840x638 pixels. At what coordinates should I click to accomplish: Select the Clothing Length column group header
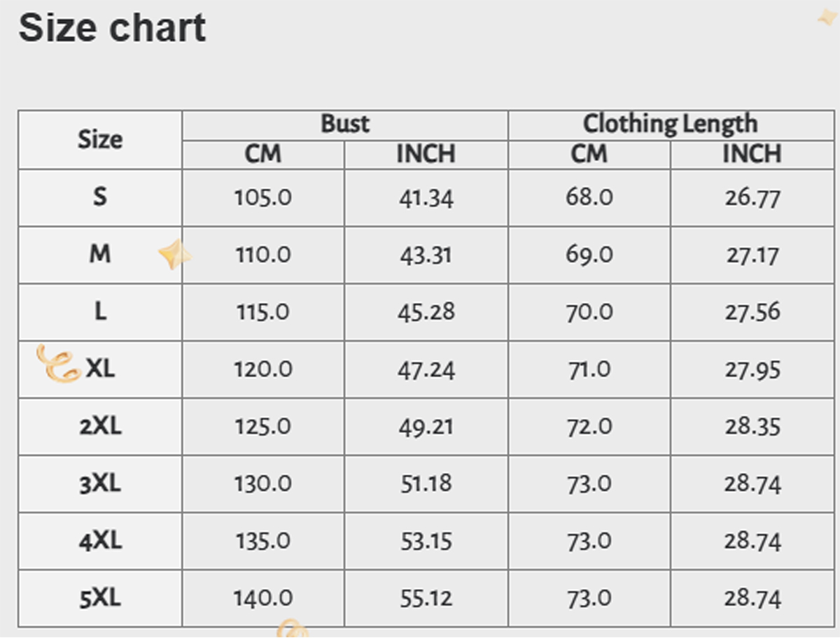[671, 125]
